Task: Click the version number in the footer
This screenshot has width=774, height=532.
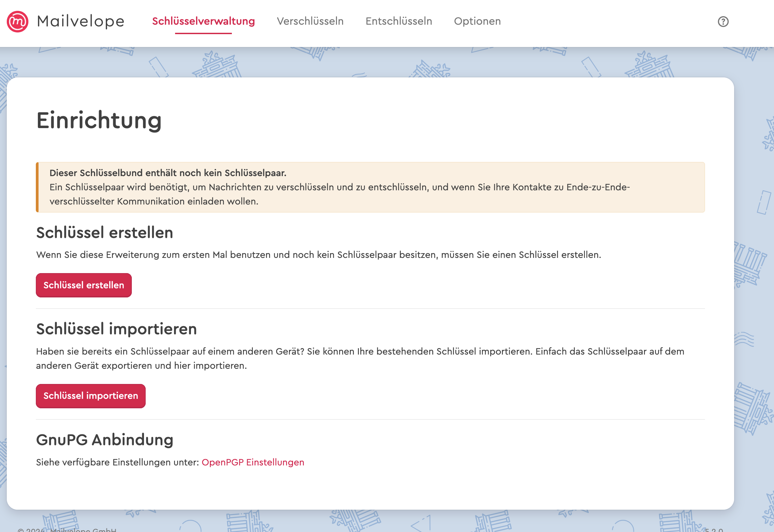Action: coord(714,530)
